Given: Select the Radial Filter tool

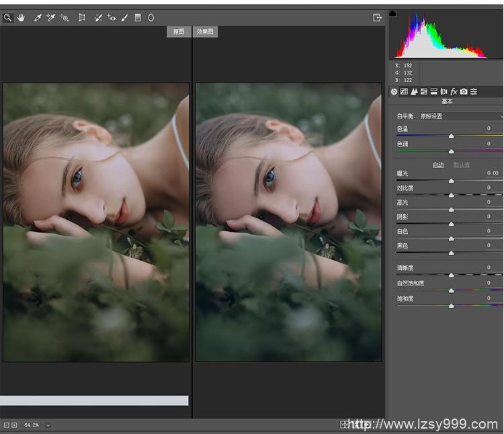Looking at the screenshot, I should coord(151,18).
